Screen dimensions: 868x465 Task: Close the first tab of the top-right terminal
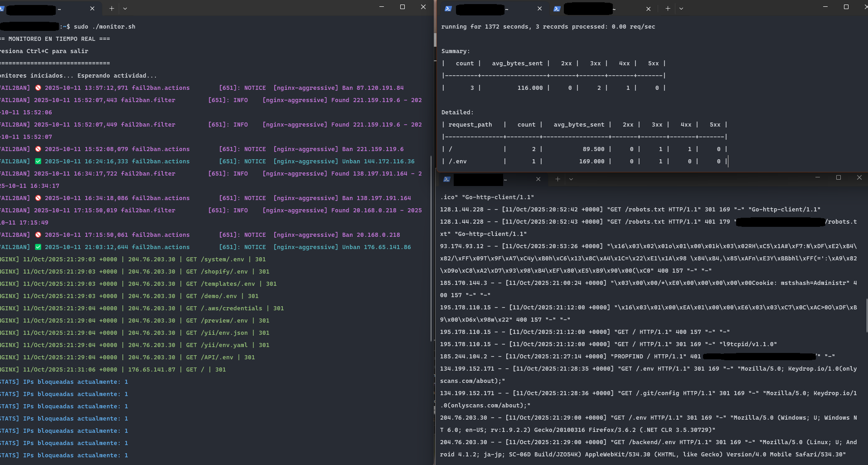click(x=539, y=9)
